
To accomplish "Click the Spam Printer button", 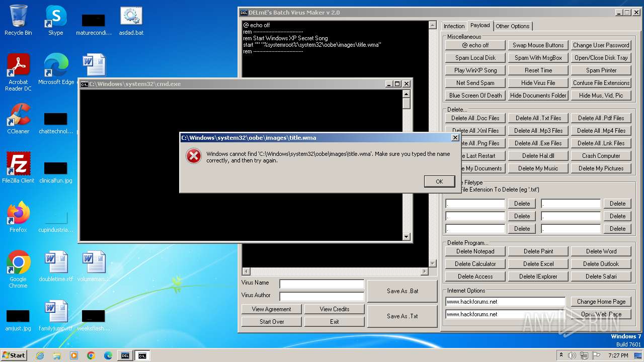I will [x=601, y=70].
